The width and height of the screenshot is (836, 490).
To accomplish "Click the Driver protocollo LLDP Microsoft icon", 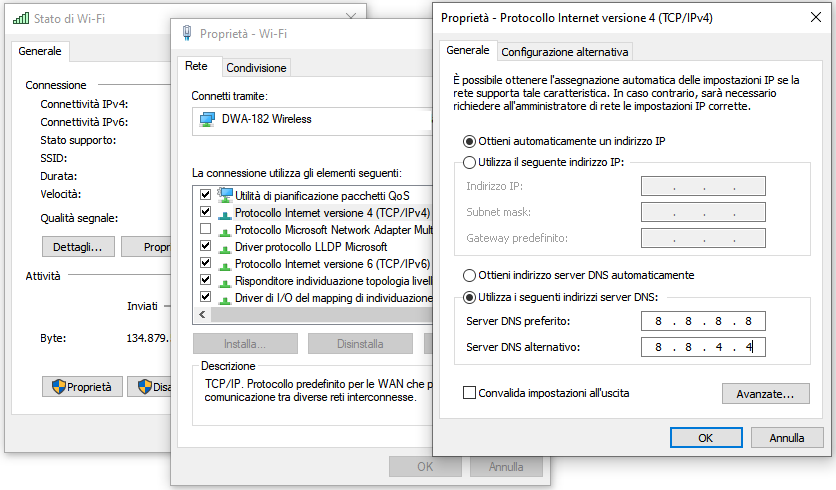I will pos(225,247).
